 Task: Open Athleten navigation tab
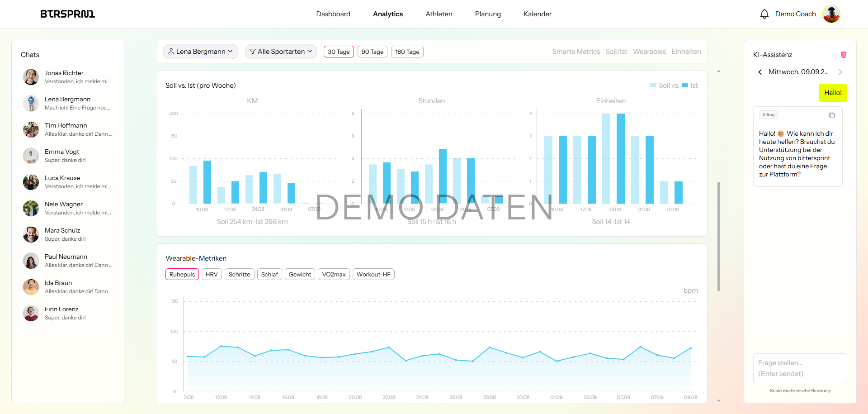tap(439, 14)
